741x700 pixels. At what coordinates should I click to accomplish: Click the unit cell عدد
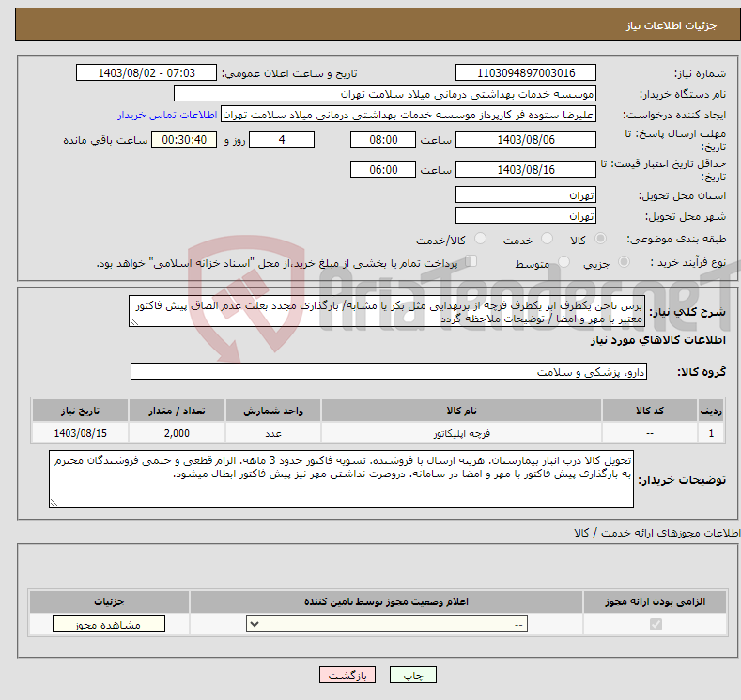tap(273, 433)
